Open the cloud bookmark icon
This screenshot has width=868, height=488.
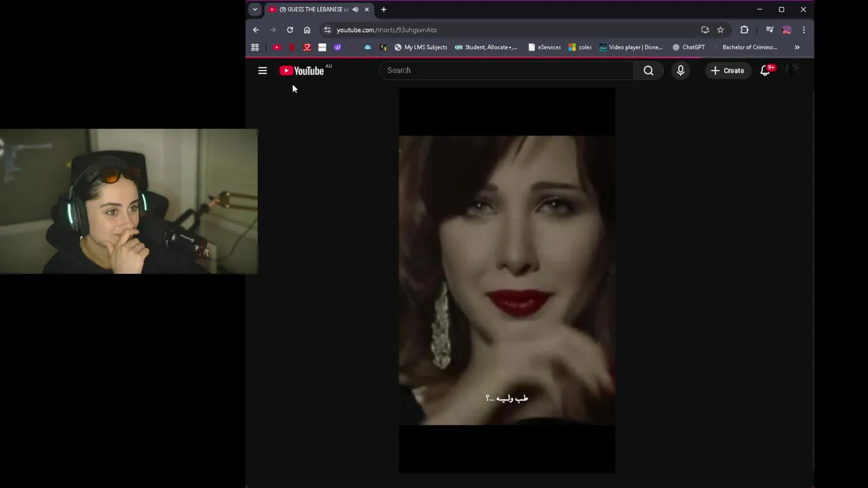[x=368, y=47]
